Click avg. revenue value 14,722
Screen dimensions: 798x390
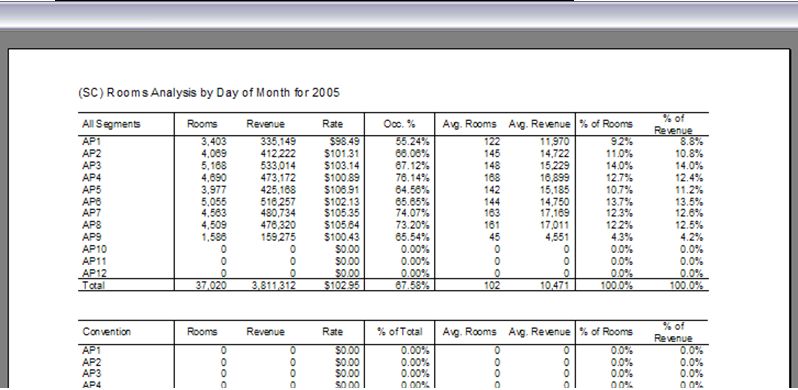point(554,153)
